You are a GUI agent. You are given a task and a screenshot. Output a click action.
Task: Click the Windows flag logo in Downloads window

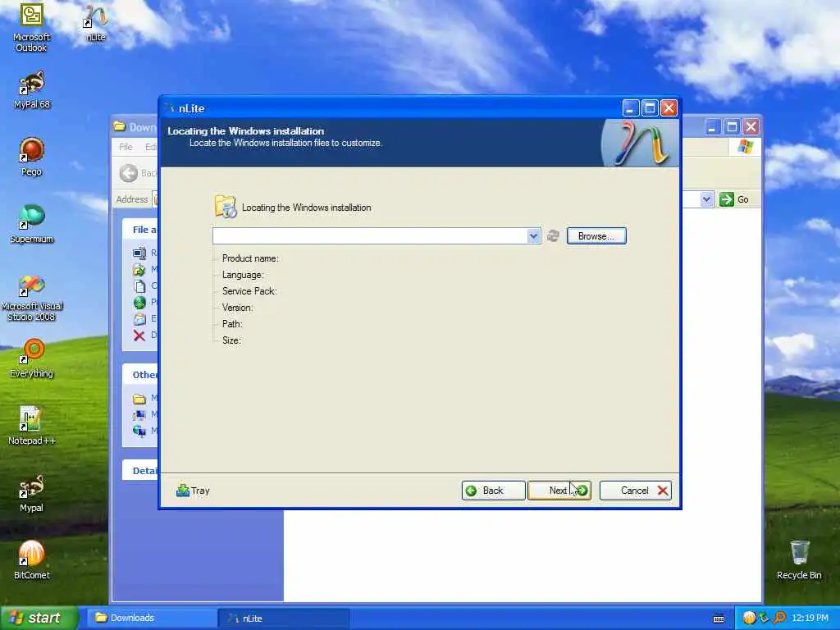click(x=745, y=147)
